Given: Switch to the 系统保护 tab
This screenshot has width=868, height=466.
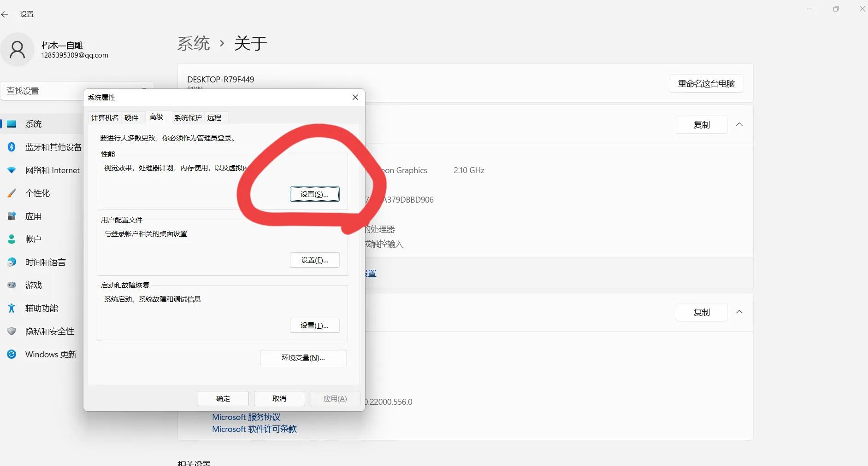Looking at the screenshot, I should tap(188, 117).
